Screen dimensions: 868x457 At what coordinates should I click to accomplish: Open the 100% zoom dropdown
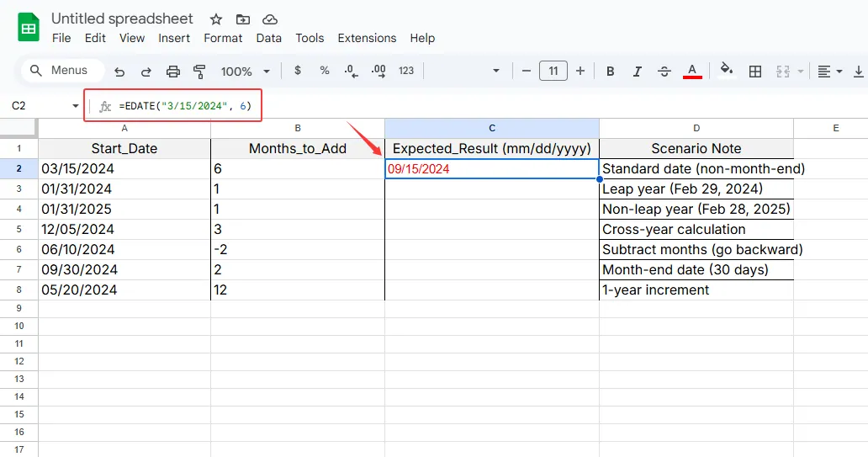(x=245, y=72)
